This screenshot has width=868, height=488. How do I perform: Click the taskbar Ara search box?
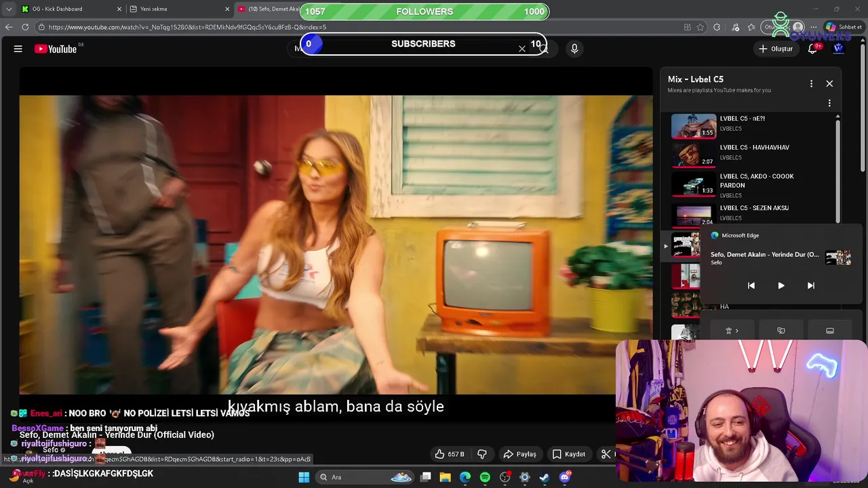[x=366, y=477]
